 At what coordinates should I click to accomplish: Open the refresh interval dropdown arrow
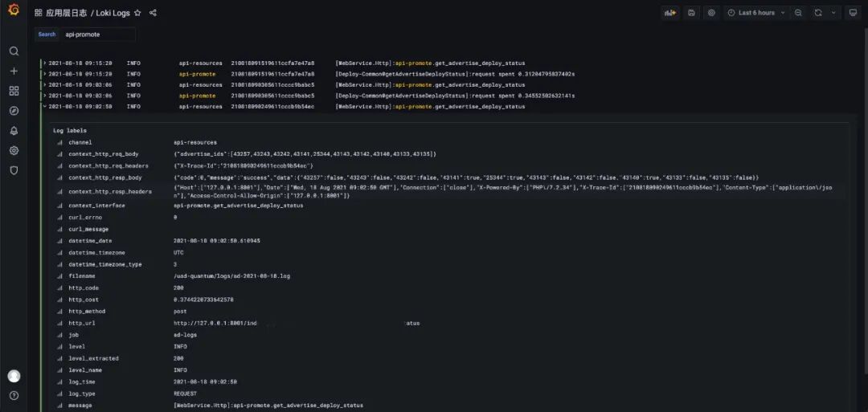click(833, 13)
